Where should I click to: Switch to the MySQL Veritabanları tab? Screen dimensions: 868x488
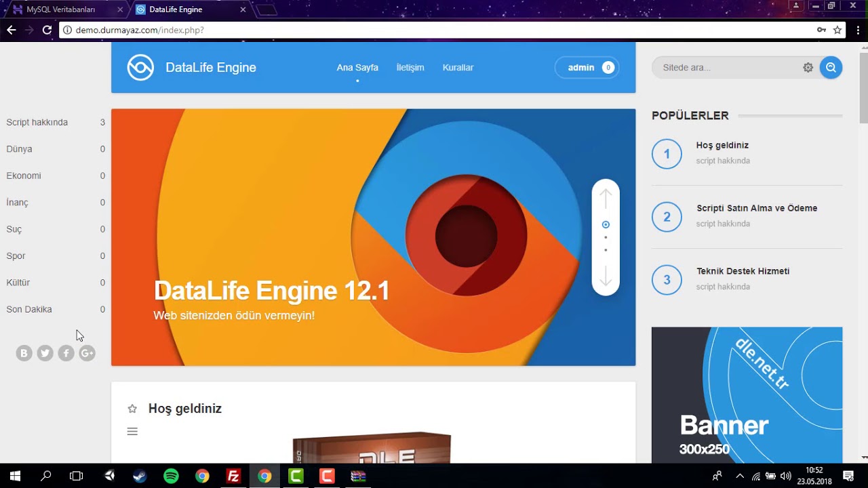click(64, 9)
